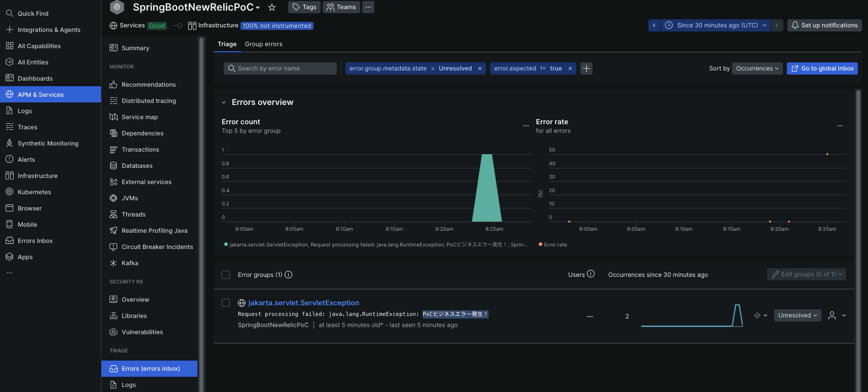This screenshot has height=392, width=868.
Task: Click the Service map icon
Action: tap(114, 117)
